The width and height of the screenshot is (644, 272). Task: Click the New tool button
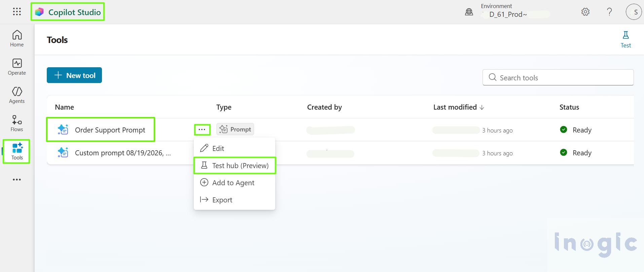[74, 75]
